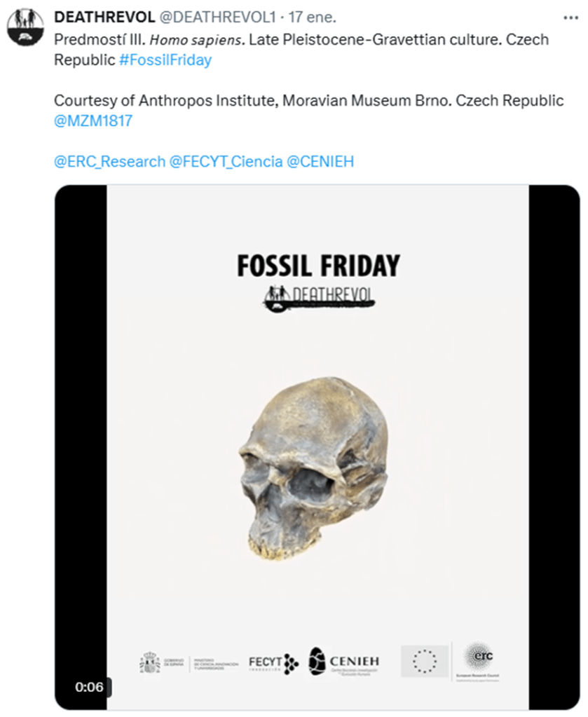Click the DEATHREVOL logo under the title
The height and width of the screenshot is (717, 588).
click(x=318, y=297)
